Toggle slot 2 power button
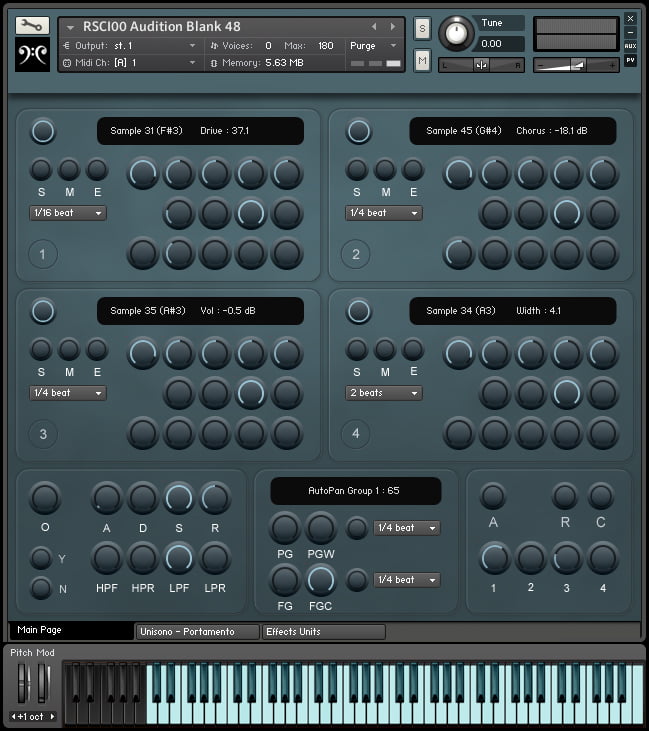This screenshot has width=649, height=731. tap(359, 131)
